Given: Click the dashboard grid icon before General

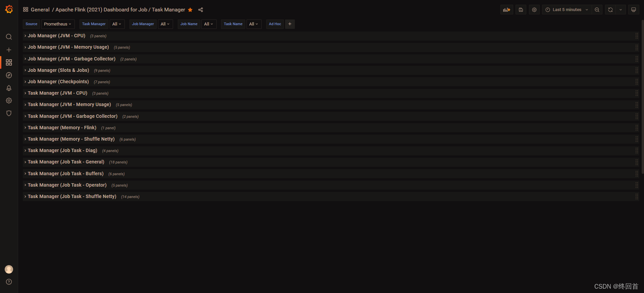Looking at the screenshot, I should (25, 10).
